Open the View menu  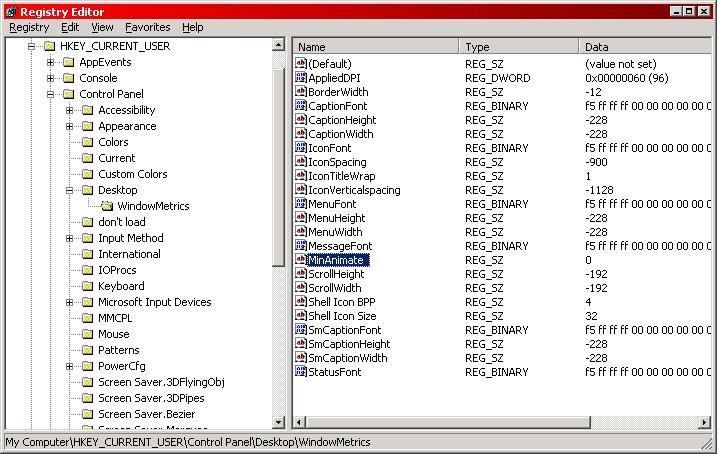click(102, 27)
